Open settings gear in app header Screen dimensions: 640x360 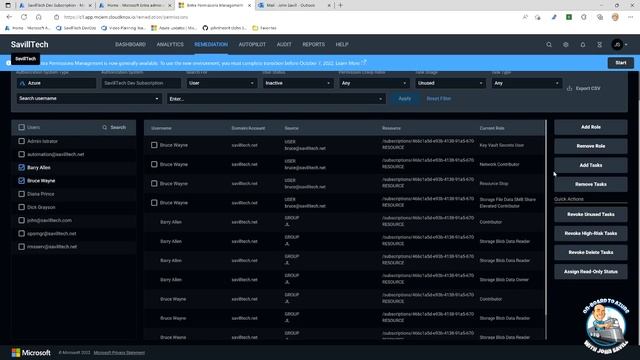(x=566, y=44)
